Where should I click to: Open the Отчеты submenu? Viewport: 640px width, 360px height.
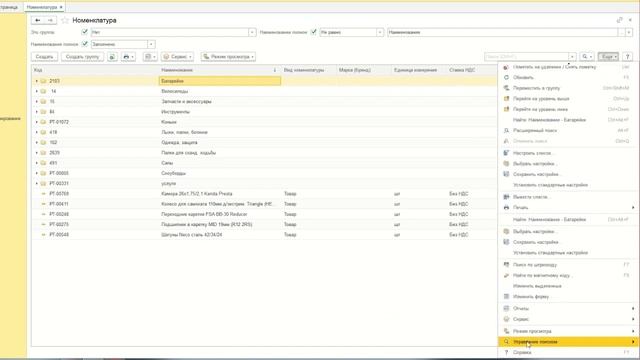point(567,308)
